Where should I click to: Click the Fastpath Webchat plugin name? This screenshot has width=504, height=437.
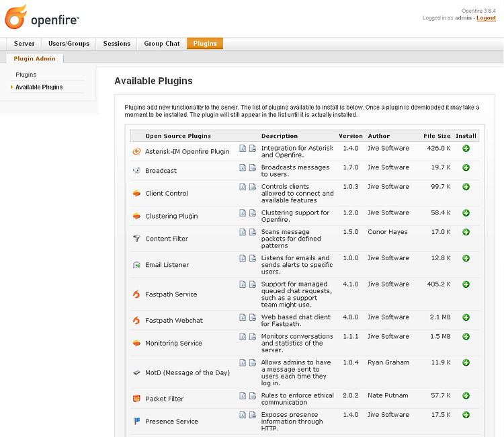tap(174, 320)
